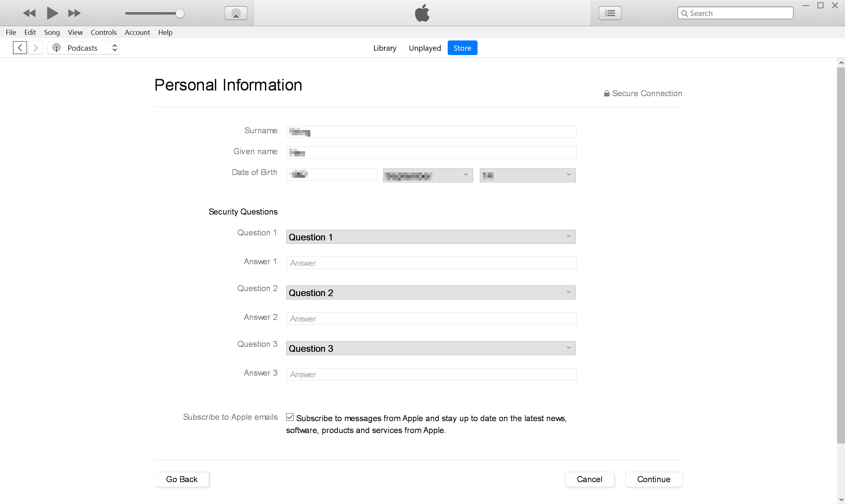The image size is (845, 504).
Task: Open the Podcasts media type selector
Action: pos(84,48)
